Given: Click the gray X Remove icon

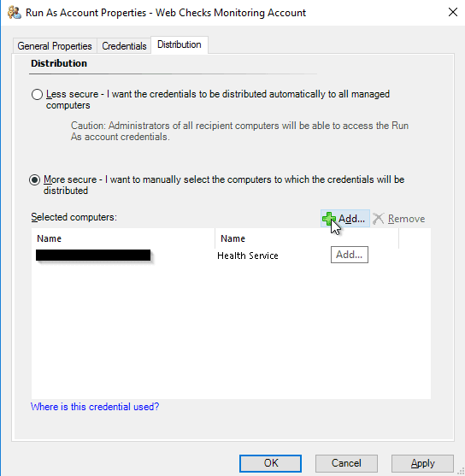Looking at the screenshot, I should pyautogui.click(x=378, y=219).
